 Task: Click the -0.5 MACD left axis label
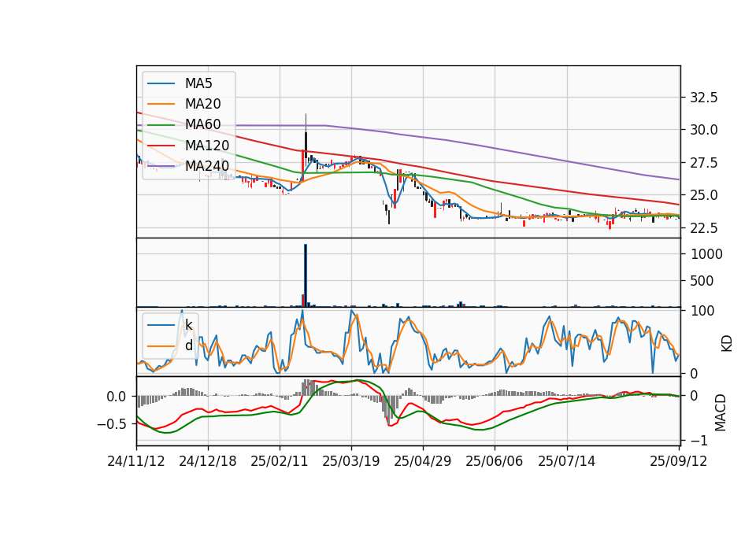click(111, 424)
